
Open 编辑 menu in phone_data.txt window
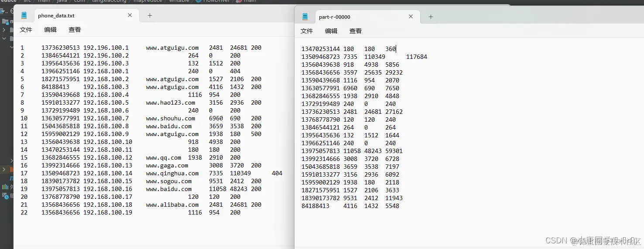(50, 30)
